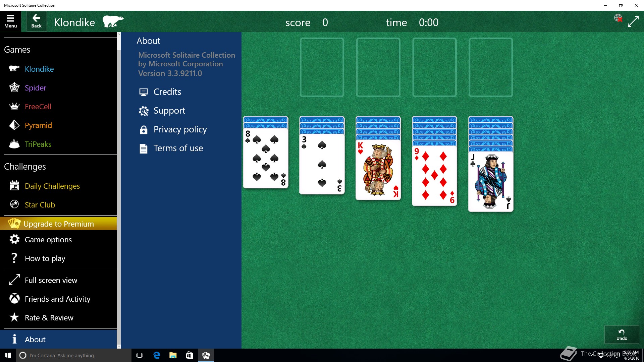Click the Full screen view arrow icon
The height and width of the screenshot is (362, 644).
pyautogui.click(x=14, y=280)
